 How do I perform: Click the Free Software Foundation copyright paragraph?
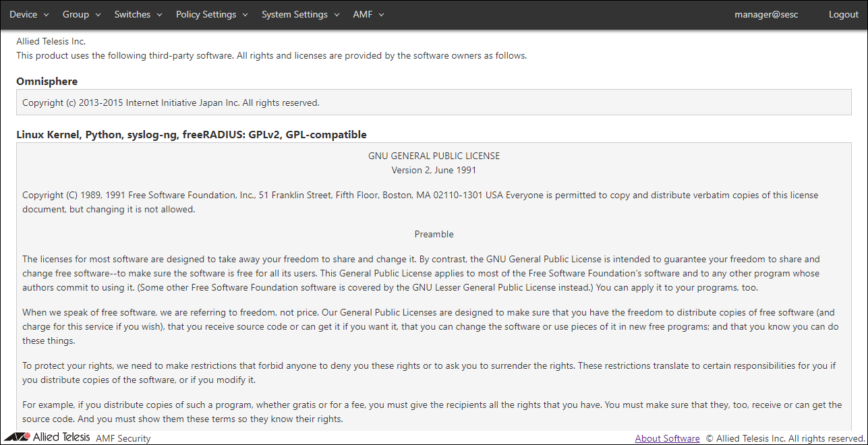(x=420, y=202)
